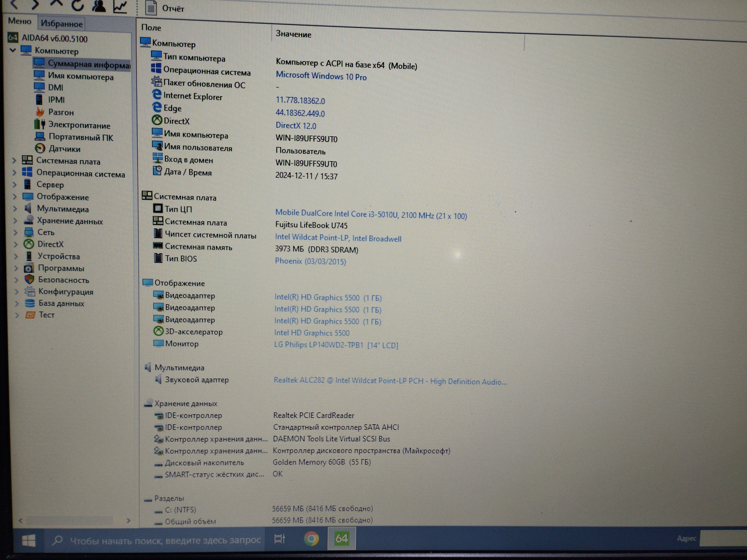Select the Звуковой адаптер row icon
Image resolution: width=747 pixels, height=560 pixels.
click(158, 379)
